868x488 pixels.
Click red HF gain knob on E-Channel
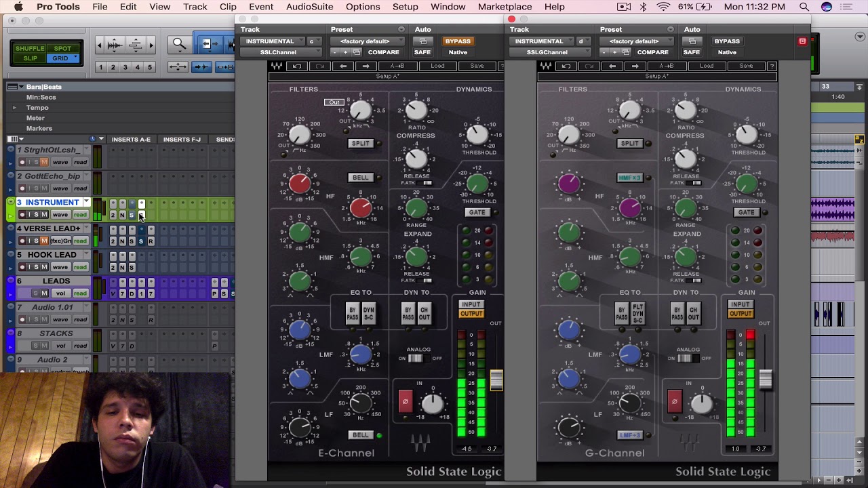coord(300,183)
